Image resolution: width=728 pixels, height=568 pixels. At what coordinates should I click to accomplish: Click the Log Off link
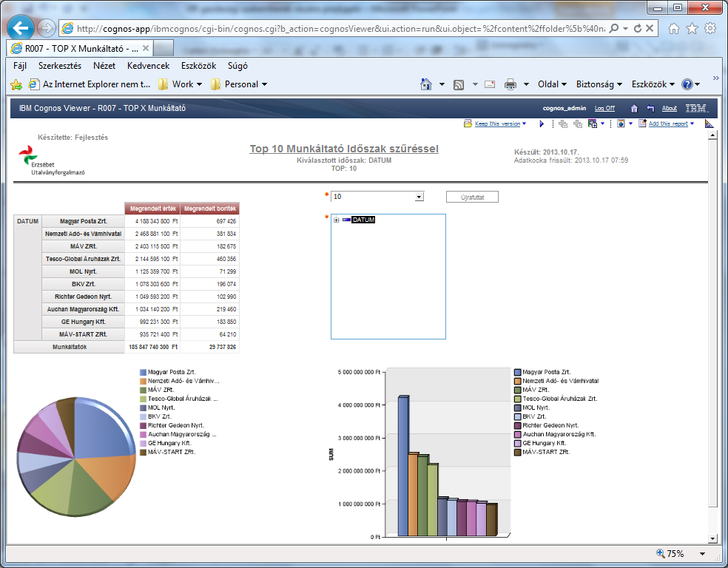pos(604,108)
